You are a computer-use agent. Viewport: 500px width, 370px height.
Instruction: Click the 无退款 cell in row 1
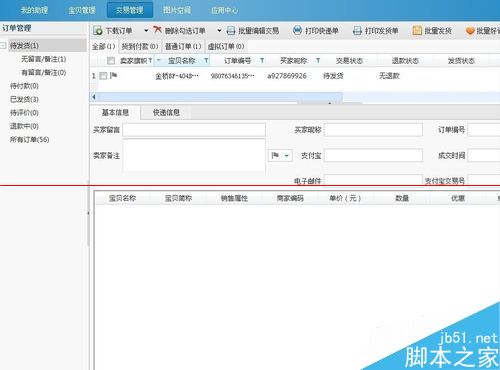pos(389,76)
